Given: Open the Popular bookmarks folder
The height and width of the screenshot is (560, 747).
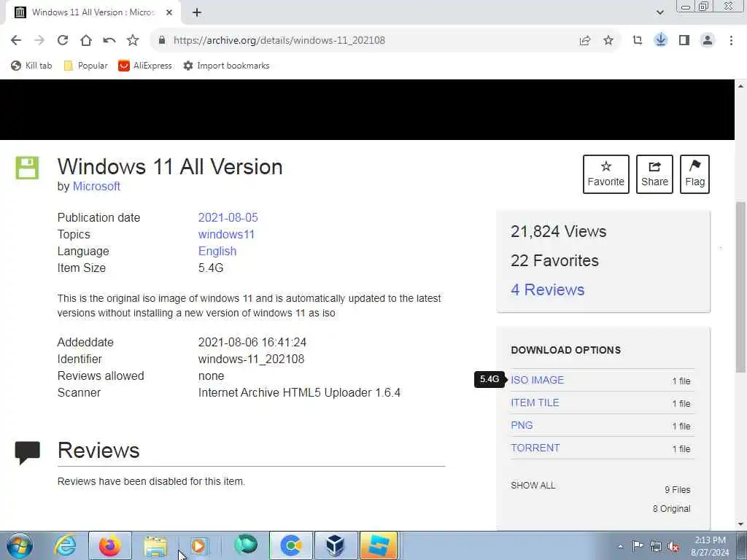Looking at the screenshot, I should pos(86,66).
